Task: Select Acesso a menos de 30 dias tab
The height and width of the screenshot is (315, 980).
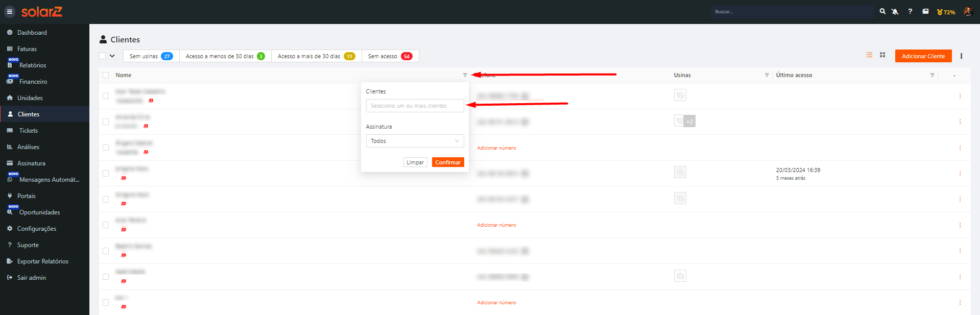Action: pyautogui.click(x=225, y=56)
